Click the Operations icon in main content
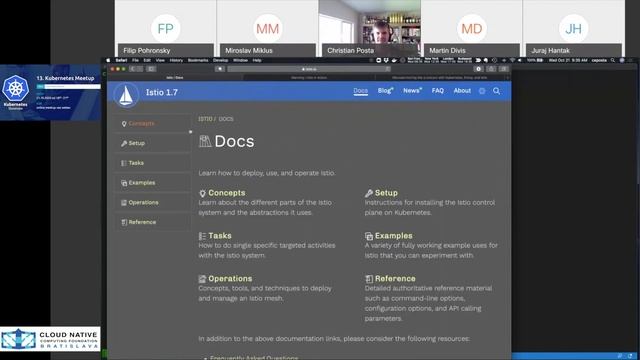 coord(202,279)
